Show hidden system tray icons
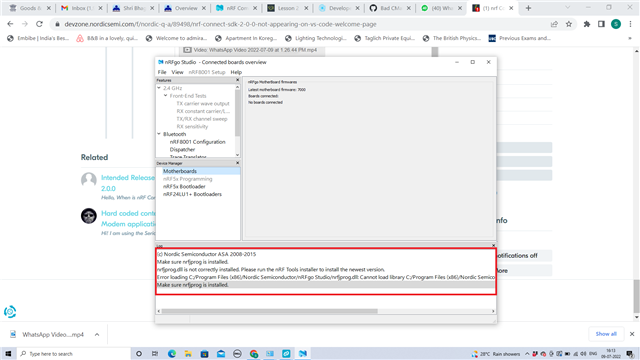Image resolution: width=640 pixels, height=360 pixels. pos(527,353)
